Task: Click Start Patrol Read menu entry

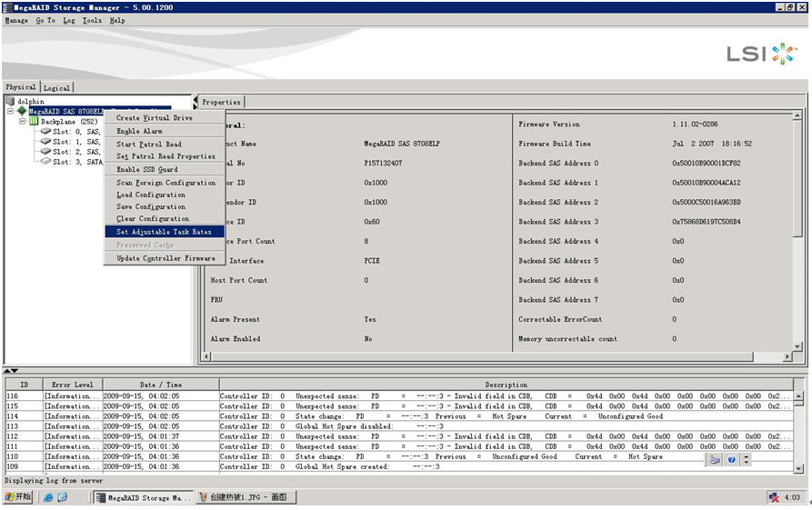Action: tap(149, 144)
